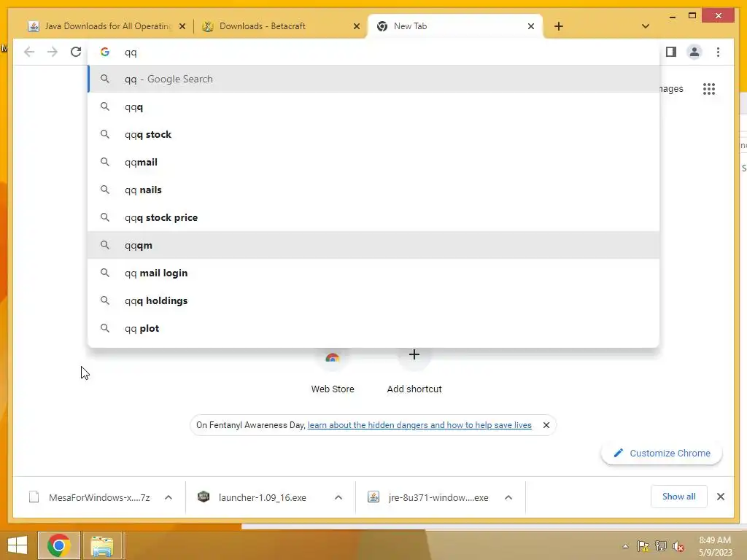Screen dimensions: 747x560
Task: Open the taskbar clock showing 8:49 AM
Action: point(715,546)
